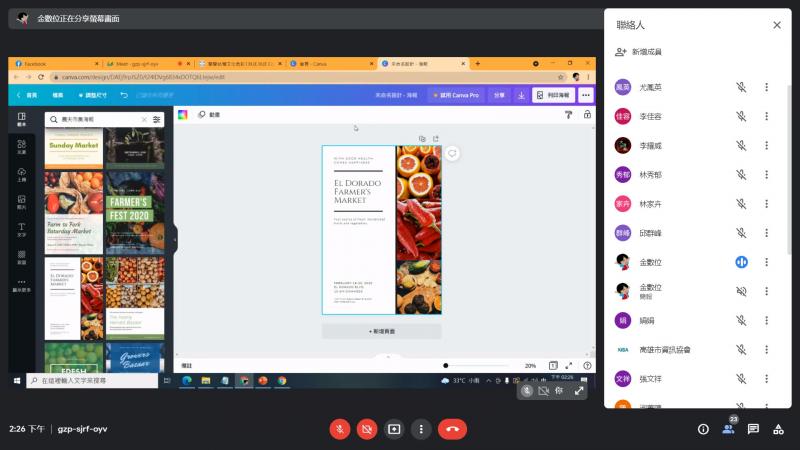Open Canva top bar ellipsis menu
Image resolution: width=800 pixels, height=450 pixels.
point(586,95)
